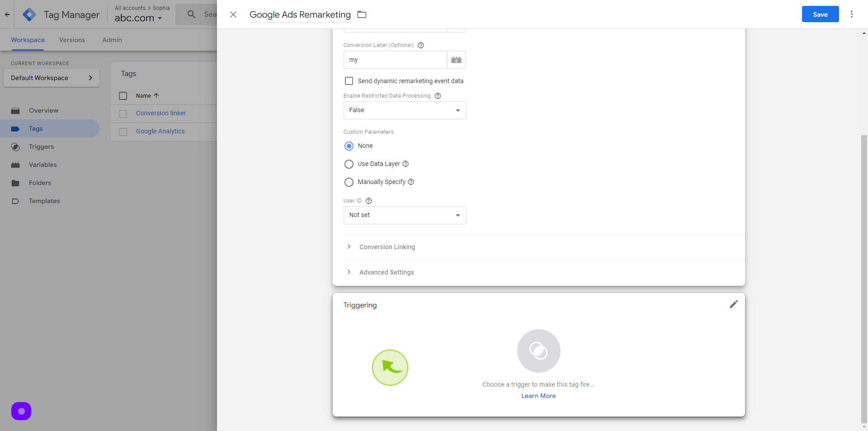Show help for Enable Restricted Data Processing
Image resolution: width=868 pixels, height=431 pixels.
(x=438, y=96)
